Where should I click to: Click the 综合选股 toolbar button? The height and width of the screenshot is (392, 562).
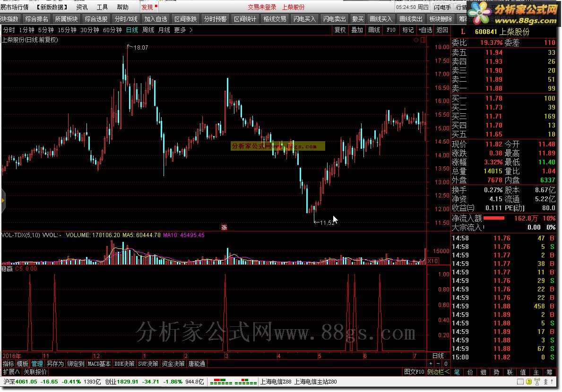(96, 19)
